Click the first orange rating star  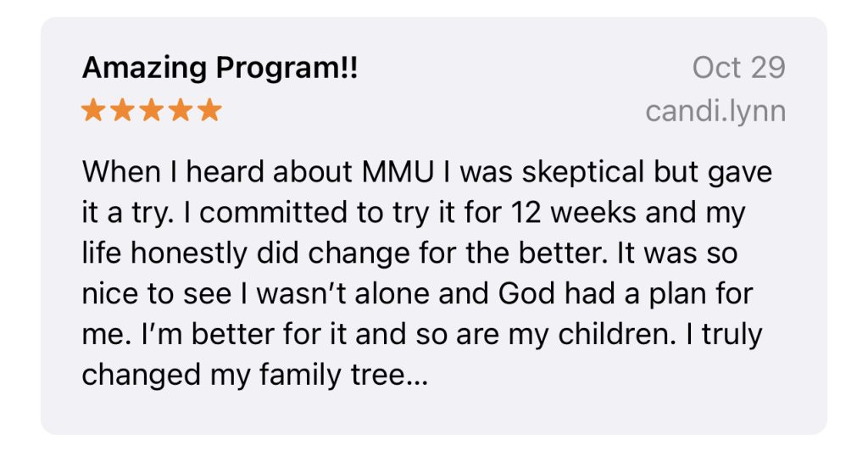[x=94, y=110]
